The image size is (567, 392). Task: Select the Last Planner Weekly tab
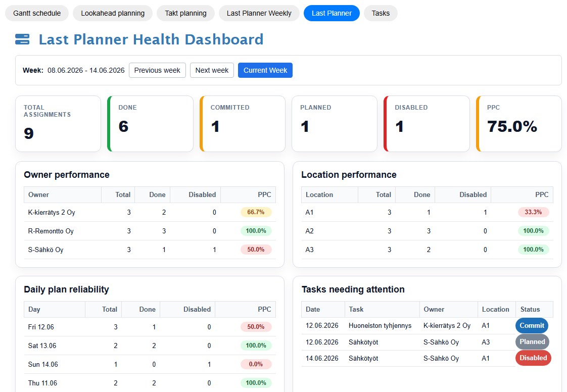click(x=259, y=13)
